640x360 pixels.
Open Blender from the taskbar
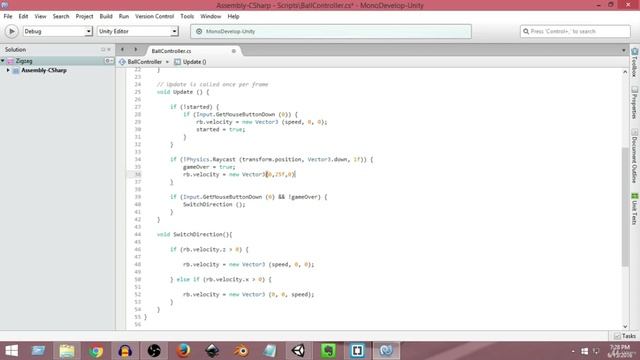click(x=241, y=351)
